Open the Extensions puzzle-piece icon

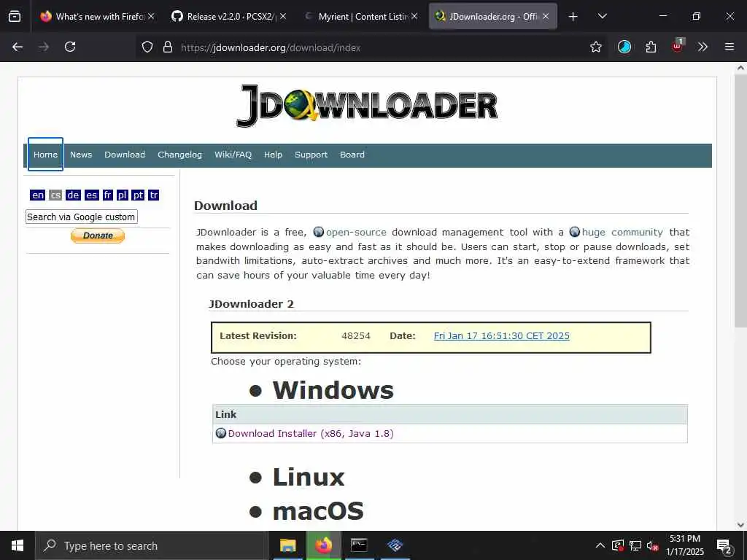coord(651,47)
